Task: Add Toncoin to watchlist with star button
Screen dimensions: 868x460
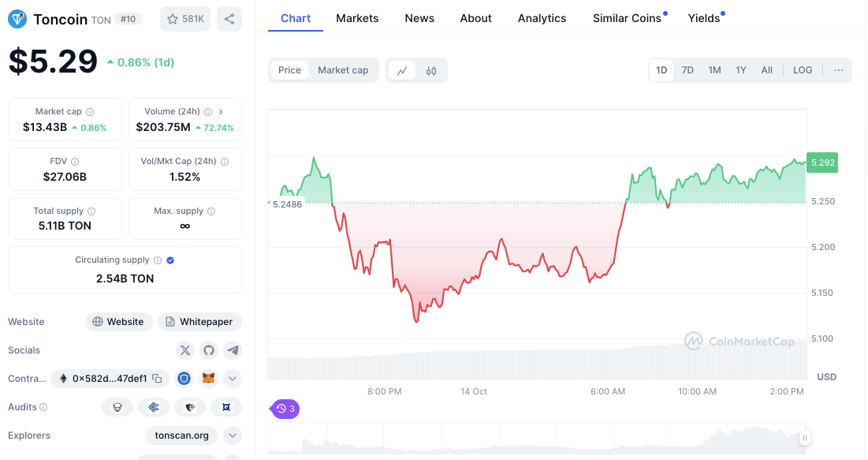Action: (185, 19)
